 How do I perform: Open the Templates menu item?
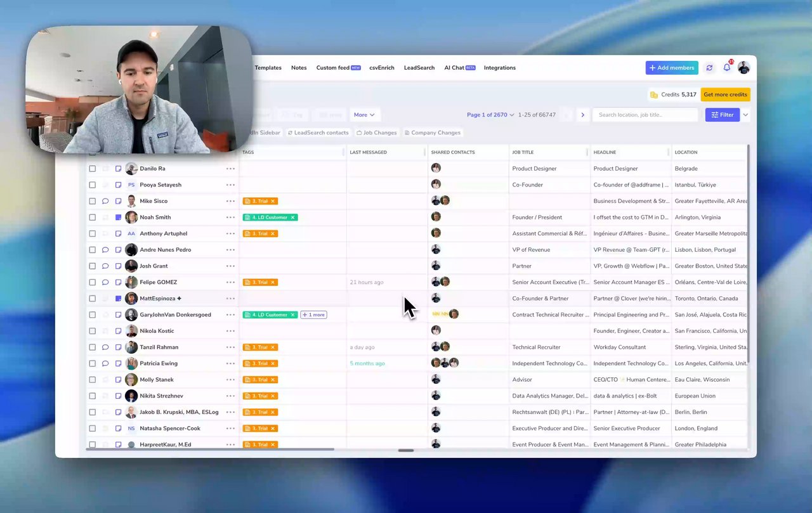coord(268,68)
